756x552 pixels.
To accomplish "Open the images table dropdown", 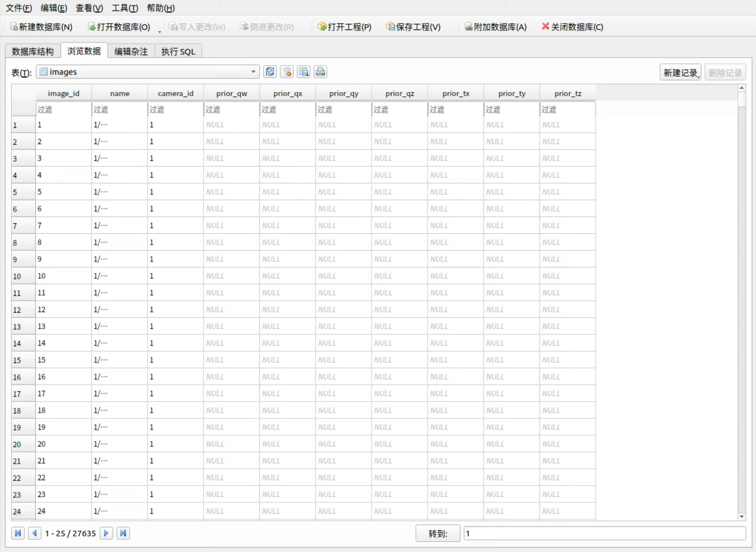I will (x=148, y=72).
